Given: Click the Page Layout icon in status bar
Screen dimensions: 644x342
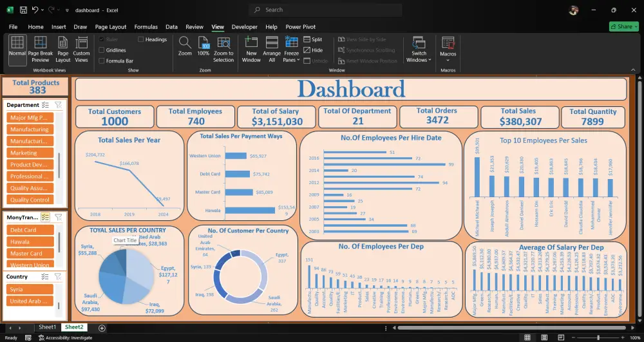Looking at the screenshot, I should [544, 337].
